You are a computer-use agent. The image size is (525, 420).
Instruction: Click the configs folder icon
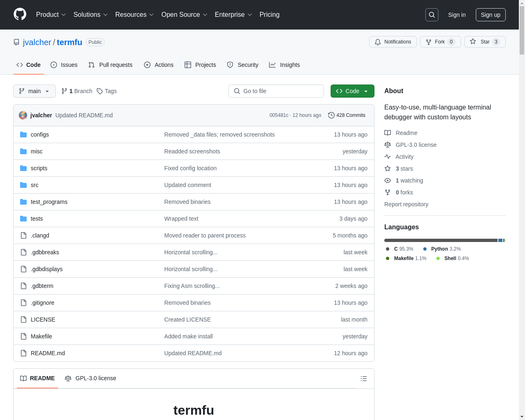tap(23, 135)
